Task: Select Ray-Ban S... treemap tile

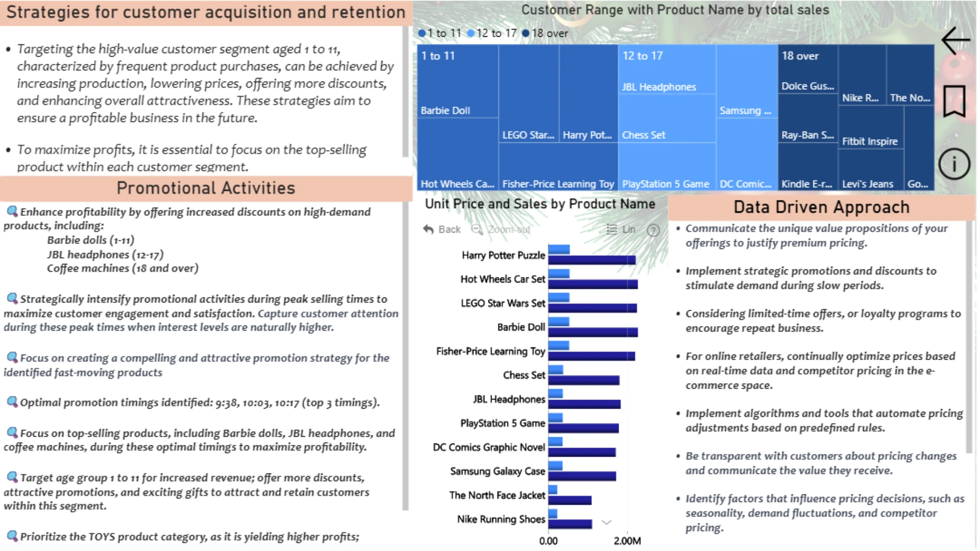Action: 807,118
